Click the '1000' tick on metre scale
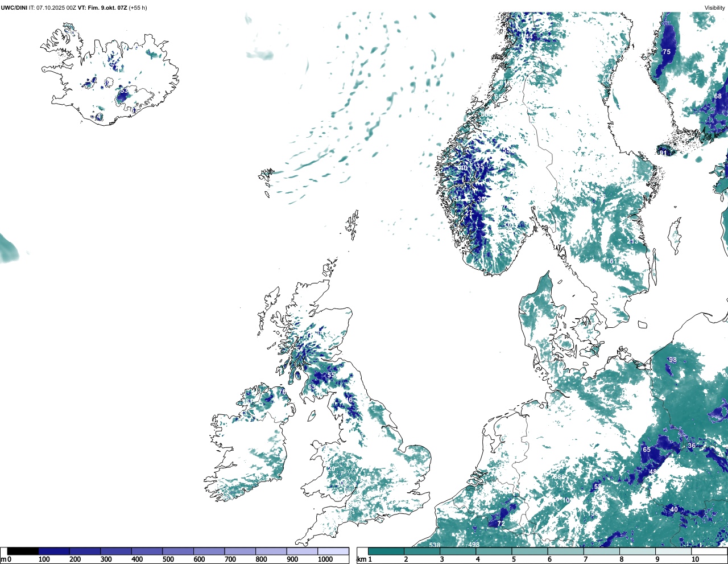The width and height of the screenshot is (728, 564). [325, 559]
